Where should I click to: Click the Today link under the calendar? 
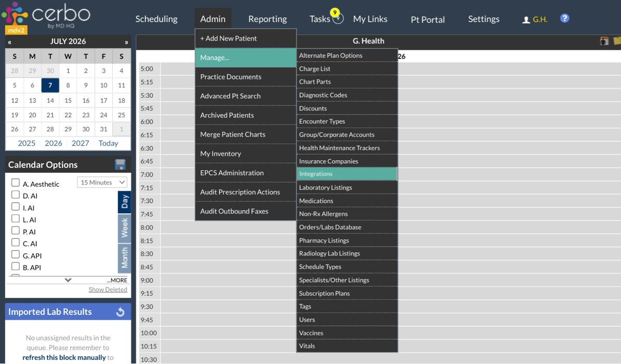[108, 143]
